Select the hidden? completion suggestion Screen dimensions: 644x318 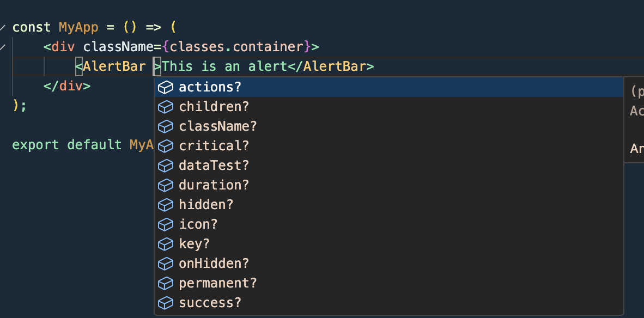[x=206, y=204]
